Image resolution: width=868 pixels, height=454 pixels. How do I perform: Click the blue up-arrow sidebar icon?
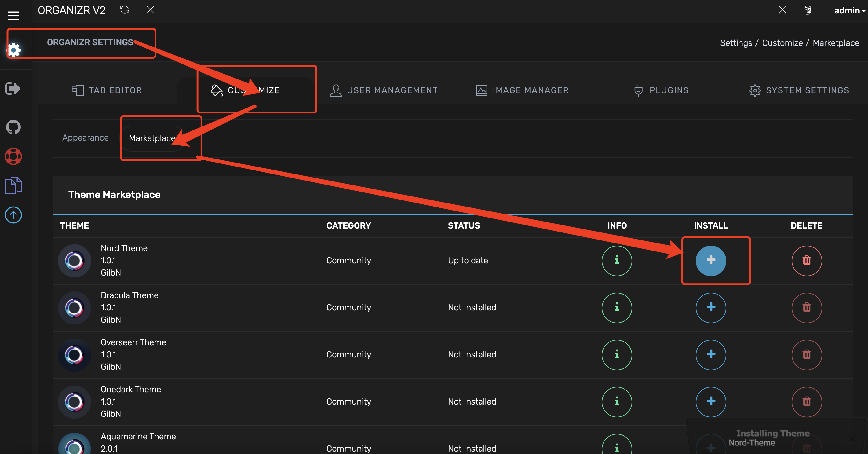point(13,215)
